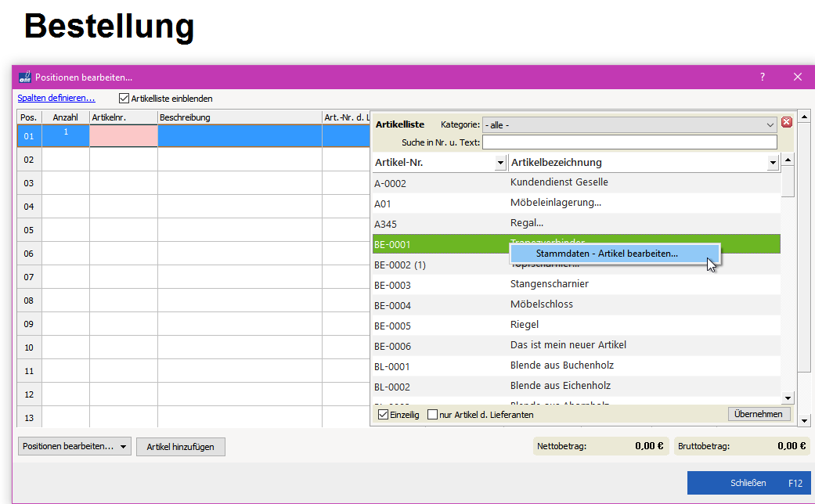The width and height of the screenshot is (815, 504).
Task: Select article row A01 Möbeleinlagerung…
Action: [x=576, y=203]
